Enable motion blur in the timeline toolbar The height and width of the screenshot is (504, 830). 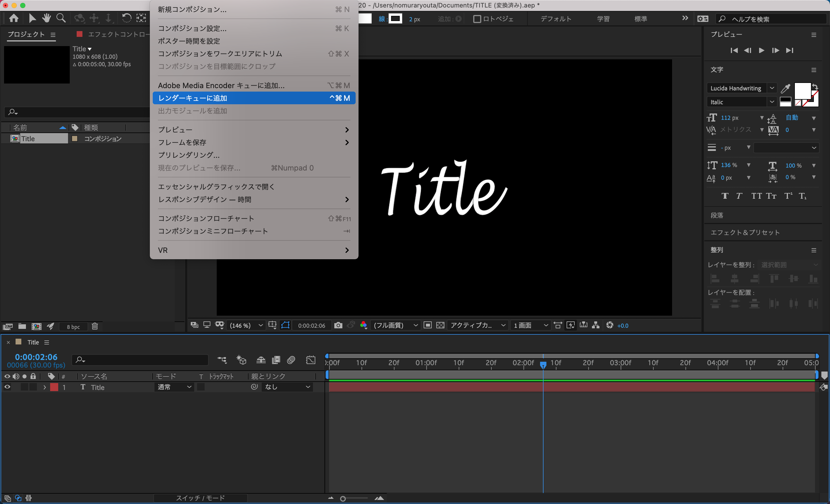click(291, 360)
